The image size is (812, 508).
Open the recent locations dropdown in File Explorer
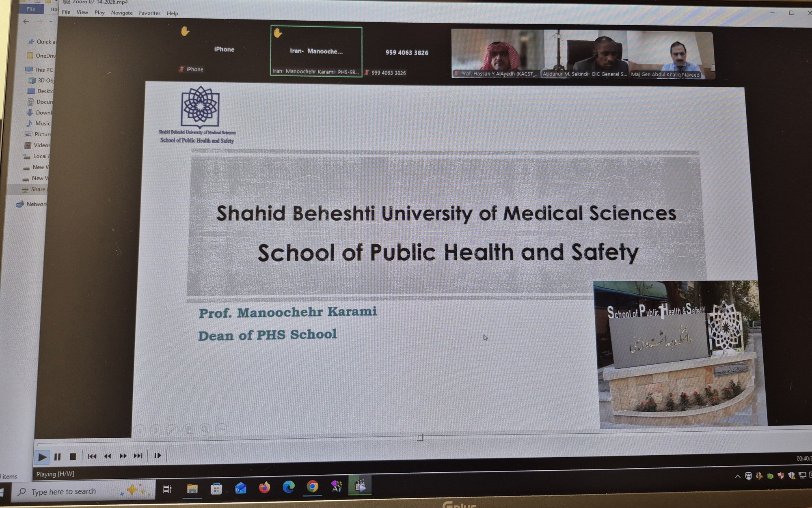(51, 22)
